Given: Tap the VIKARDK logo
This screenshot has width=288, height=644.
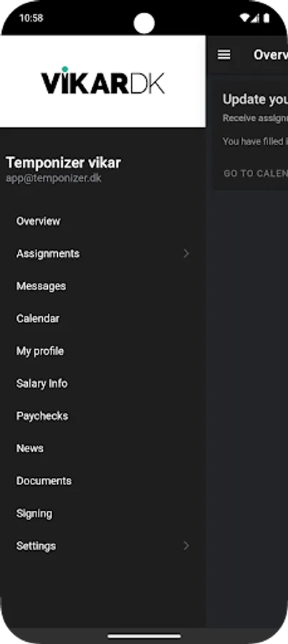Looking at the screenshot, I should click(103, 81).
